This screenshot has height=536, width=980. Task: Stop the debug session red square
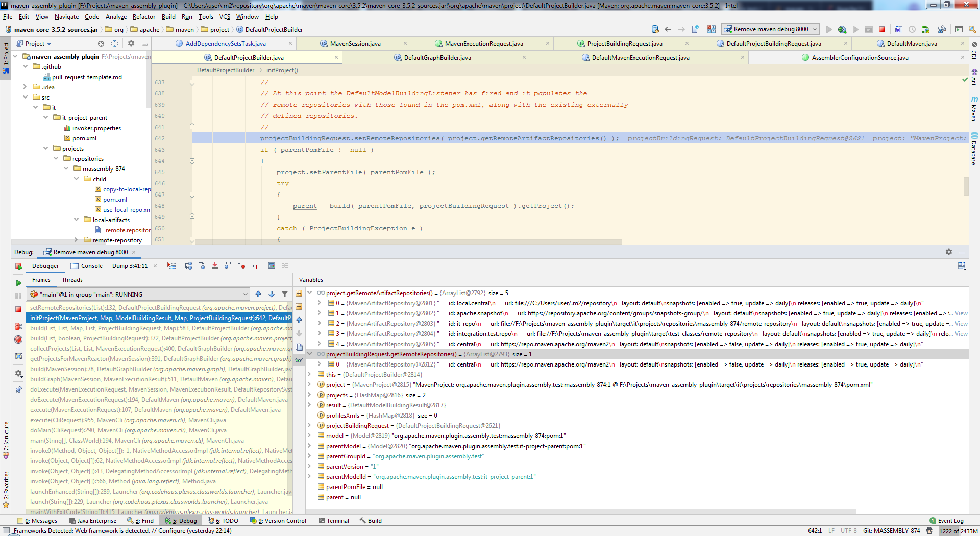(x=18, y=309)
